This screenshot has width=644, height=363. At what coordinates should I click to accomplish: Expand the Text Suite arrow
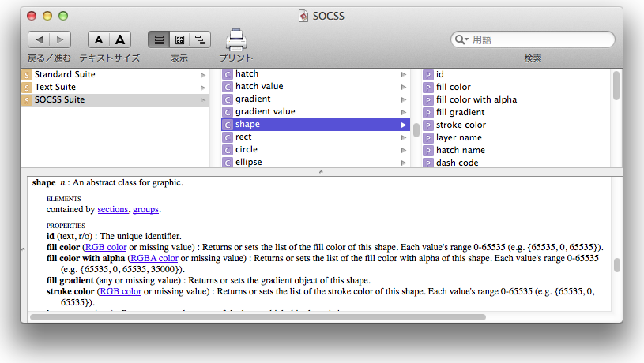coord(203,87)
